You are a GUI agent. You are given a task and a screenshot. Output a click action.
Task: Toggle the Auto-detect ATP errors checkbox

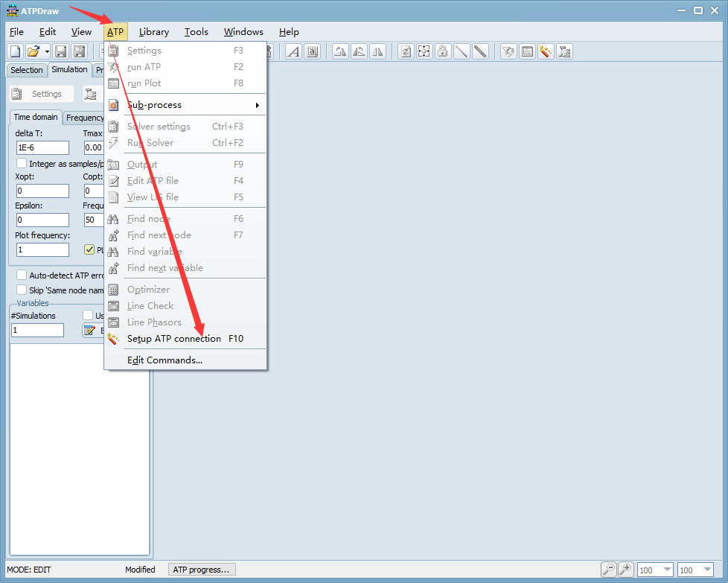pyautogui.click(x=22, y=275)
